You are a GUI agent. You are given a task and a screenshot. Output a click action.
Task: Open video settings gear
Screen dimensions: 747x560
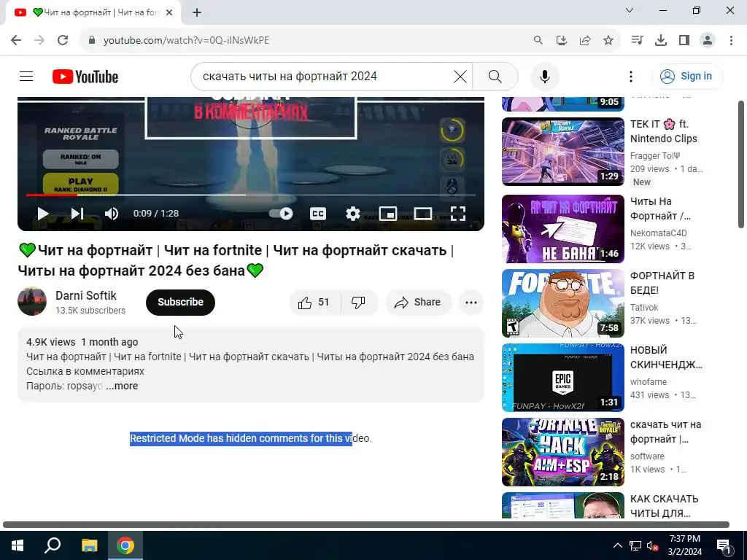(352, 214)
